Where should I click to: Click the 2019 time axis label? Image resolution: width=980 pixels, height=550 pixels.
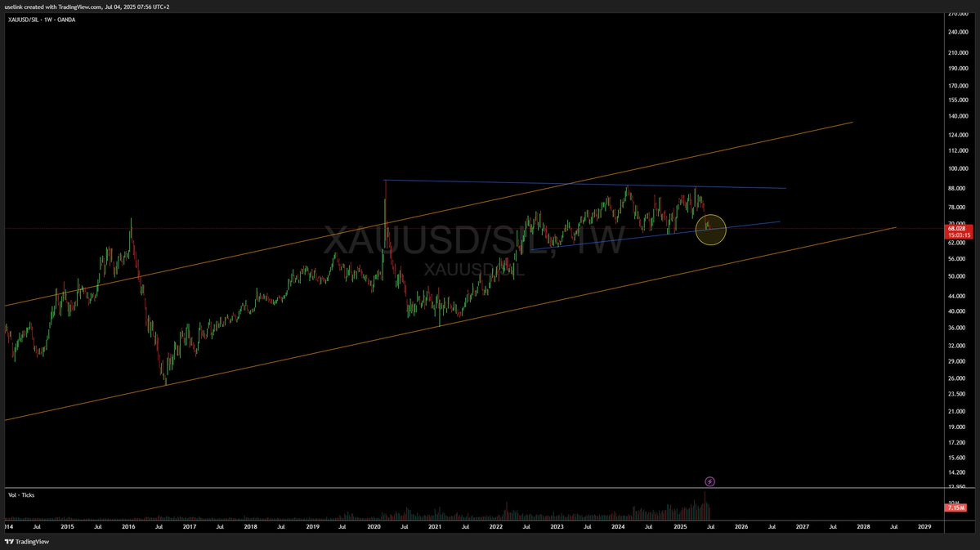(x=312, y=527)
